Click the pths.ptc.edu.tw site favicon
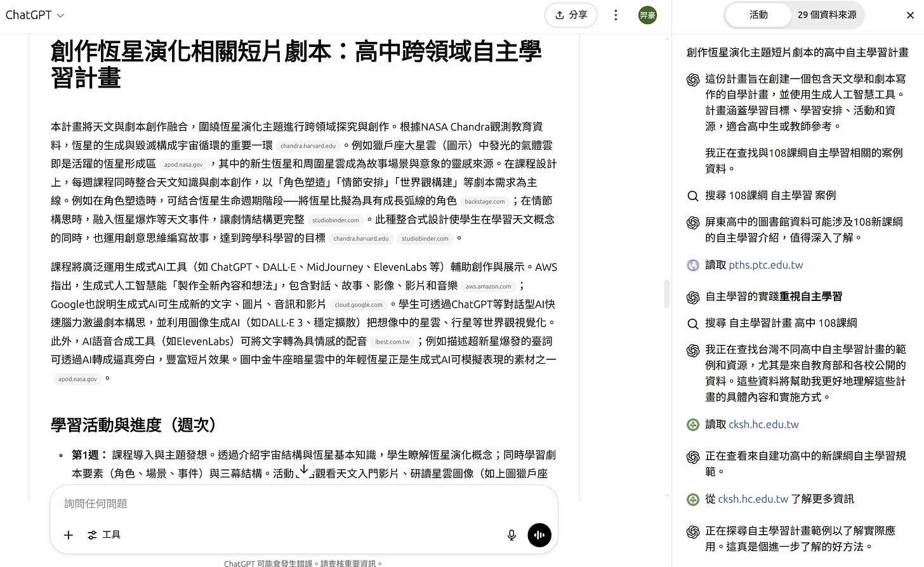The image size is (924, 567). 693,265
